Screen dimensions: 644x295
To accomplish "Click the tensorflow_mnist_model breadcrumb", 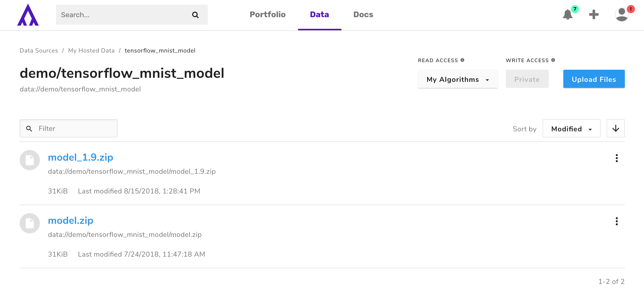I will 160,51.
